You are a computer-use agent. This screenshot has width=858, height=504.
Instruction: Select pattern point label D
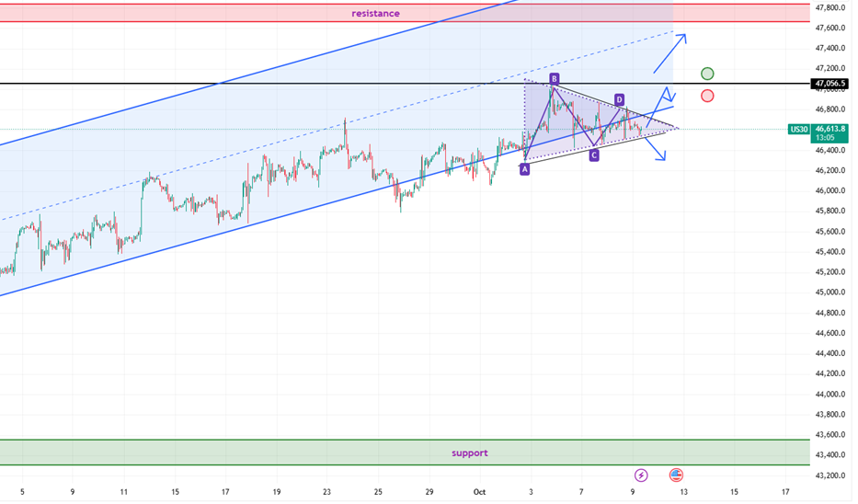tap(619, 99)
